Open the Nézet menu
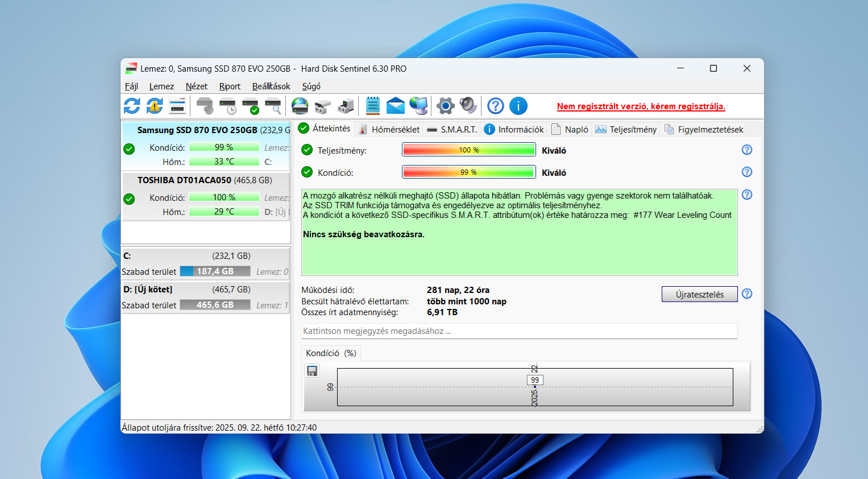The width and height of the screenshot is (868, 479). pyautogui.click(x=197, y=86)
